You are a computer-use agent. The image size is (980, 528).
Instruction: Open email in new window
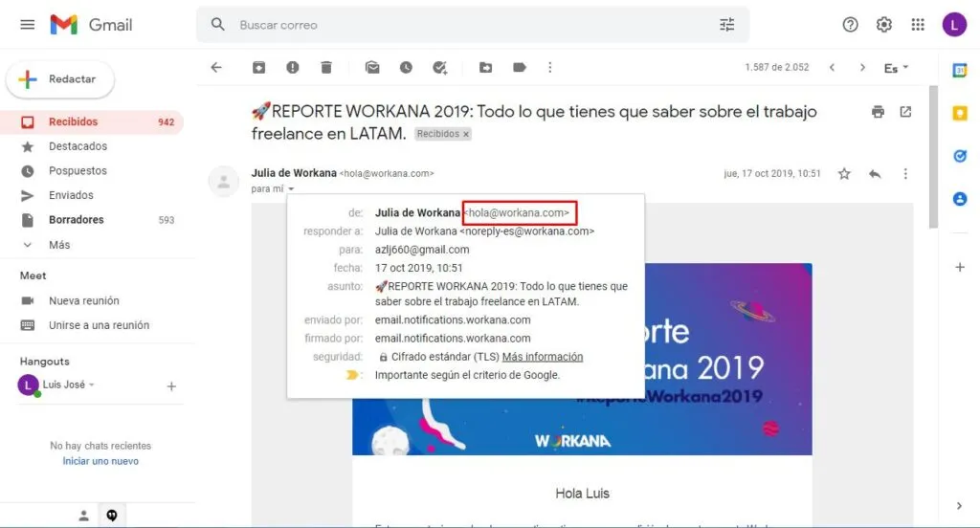tap(905, 112)
